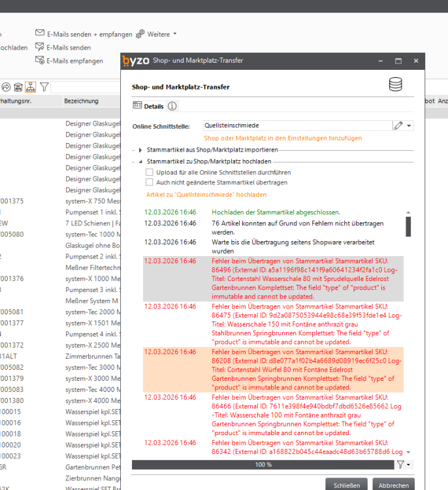This screenshot has width=448, height=490.
Task: Click the circular arrow toolbar icon
Action: point(6,87)
